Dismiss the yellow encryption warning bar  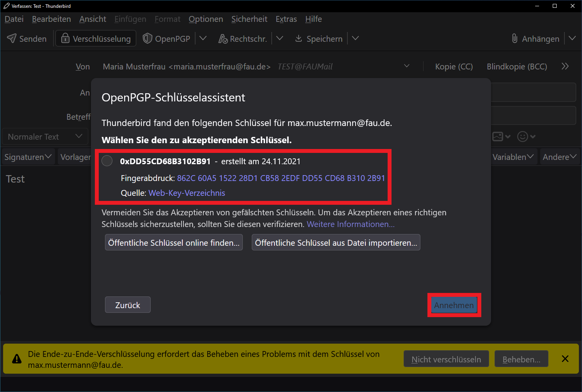tap(565, 359)
